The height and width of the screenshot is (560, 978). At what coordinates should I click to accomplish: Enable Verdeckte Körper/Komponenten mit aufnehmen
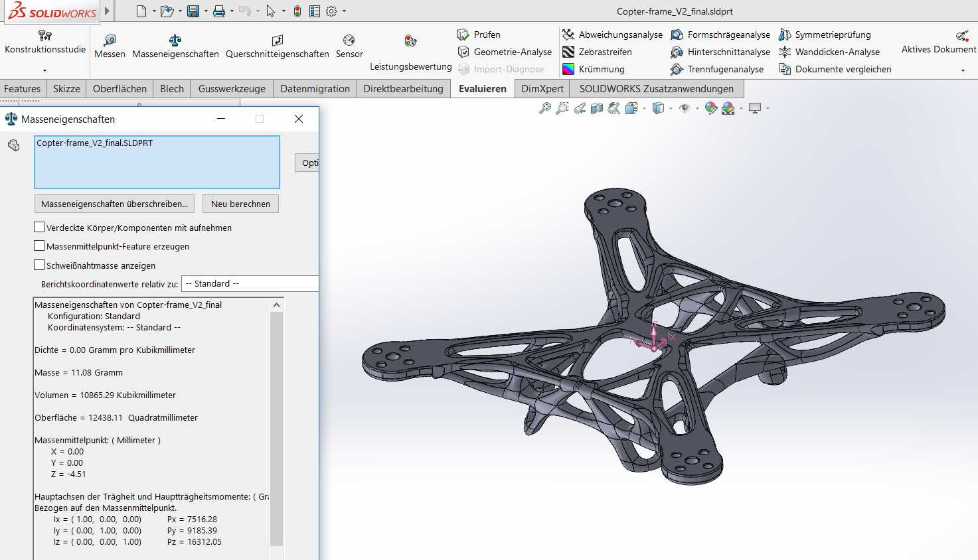(39, 227)
